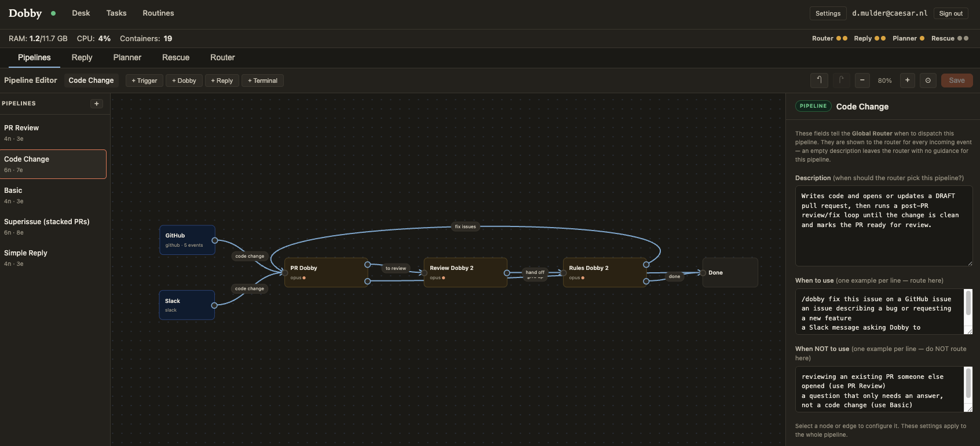Fit the pipeline view to center

click(x=928, y=81)
